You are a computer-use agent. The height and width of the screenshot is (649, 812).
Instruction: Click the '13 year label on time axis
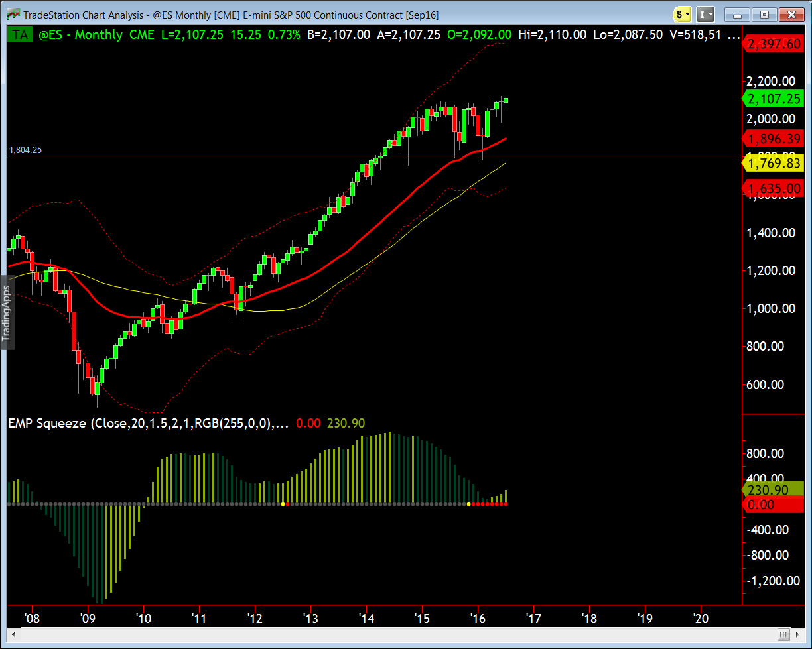310,619
